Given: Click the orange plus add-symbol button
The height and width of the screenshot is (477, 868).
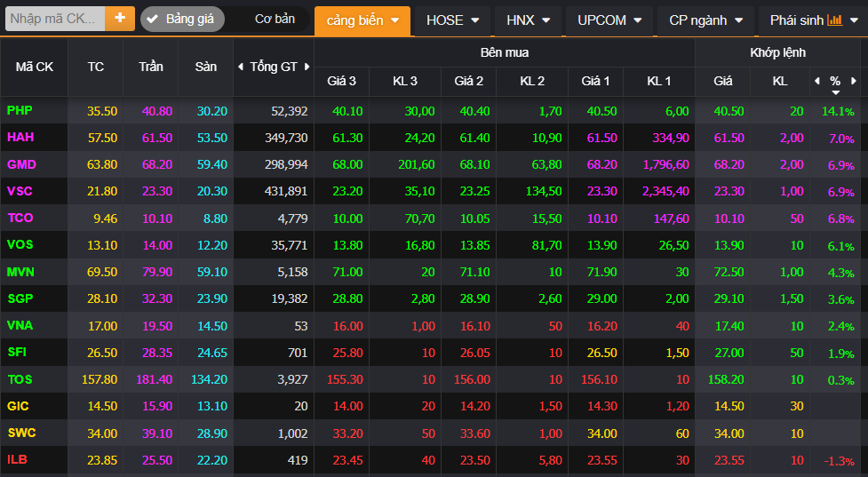Looking at the screenshot, I should tap(119, 19).
